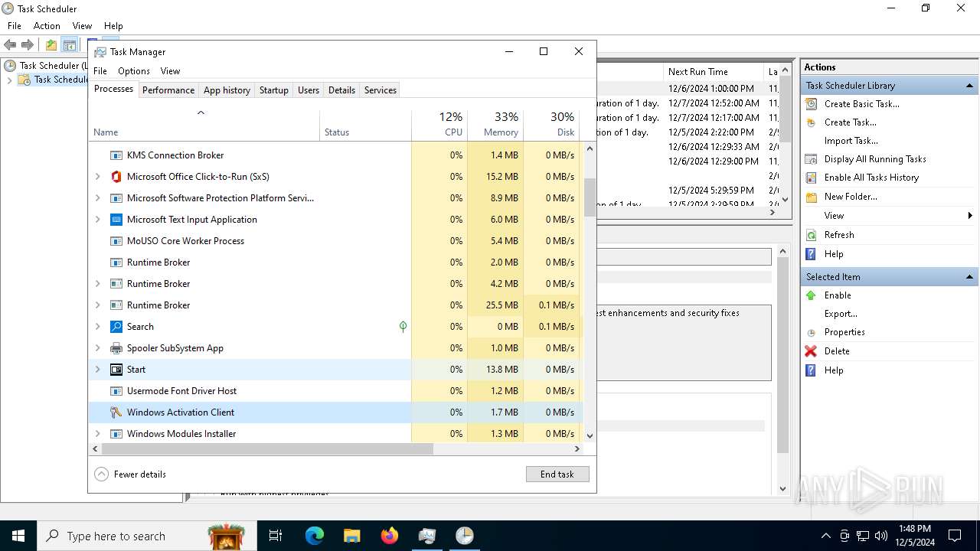Select the Usermode Font Driver Host row
Viewport: 980px width, 551px height.
pos(337,391)
